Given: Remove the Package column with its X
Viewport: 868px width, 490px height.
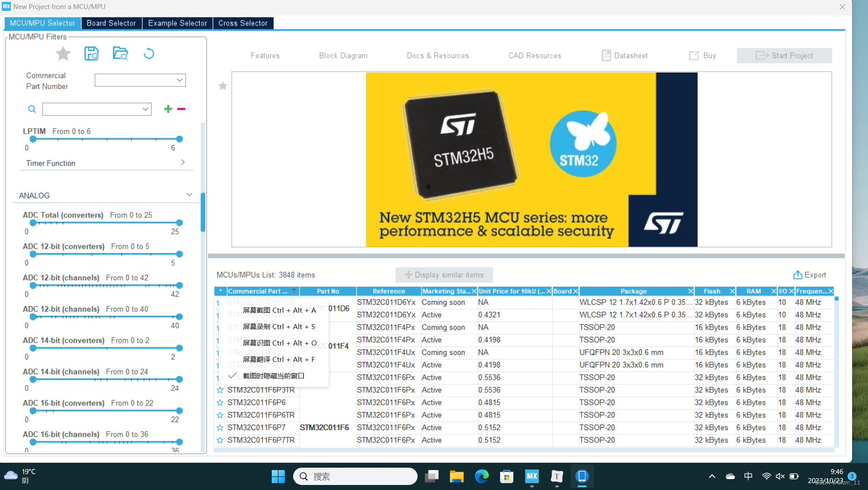Looking at the screenshot, I should [691, 291].
